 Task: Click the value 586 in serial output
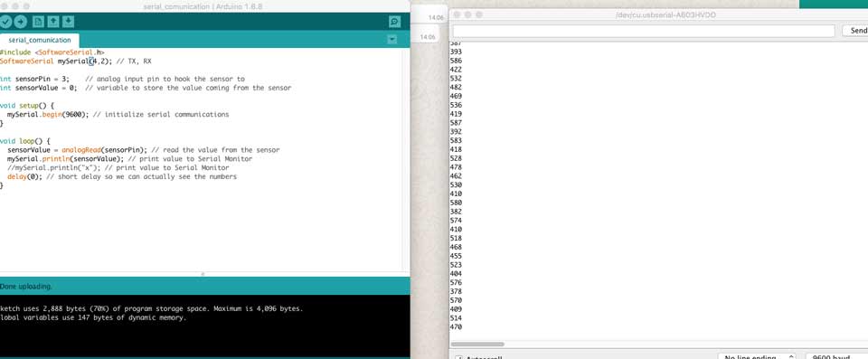tap(456, 61)
